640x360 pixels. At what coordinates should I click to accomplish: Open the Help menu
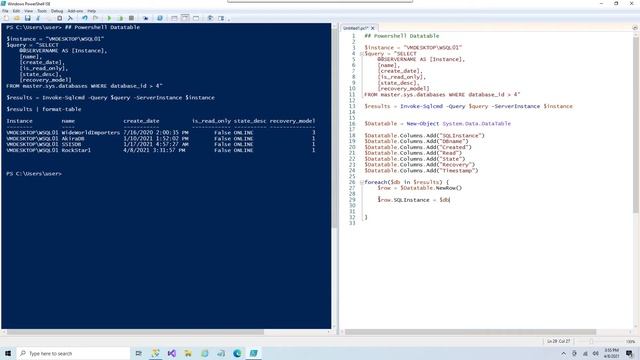pyautogui.click(x=92, y=11)
